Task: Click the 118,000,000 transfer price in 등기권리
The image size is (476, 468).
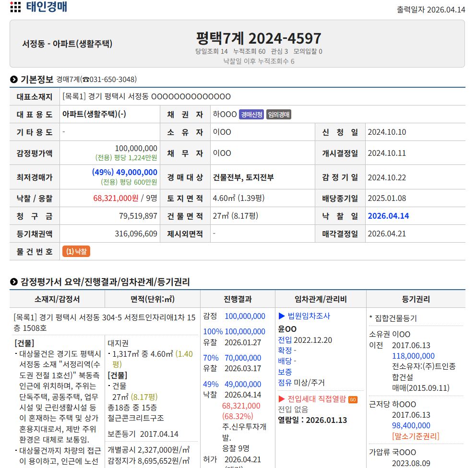Action: (413, 356)
